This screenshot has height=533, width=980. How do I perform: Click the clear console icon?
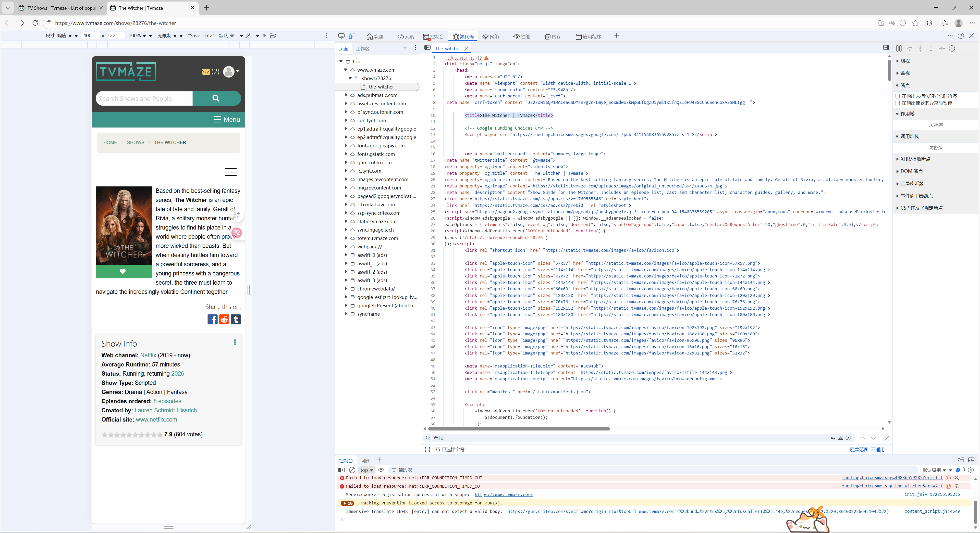coord(352,470)
